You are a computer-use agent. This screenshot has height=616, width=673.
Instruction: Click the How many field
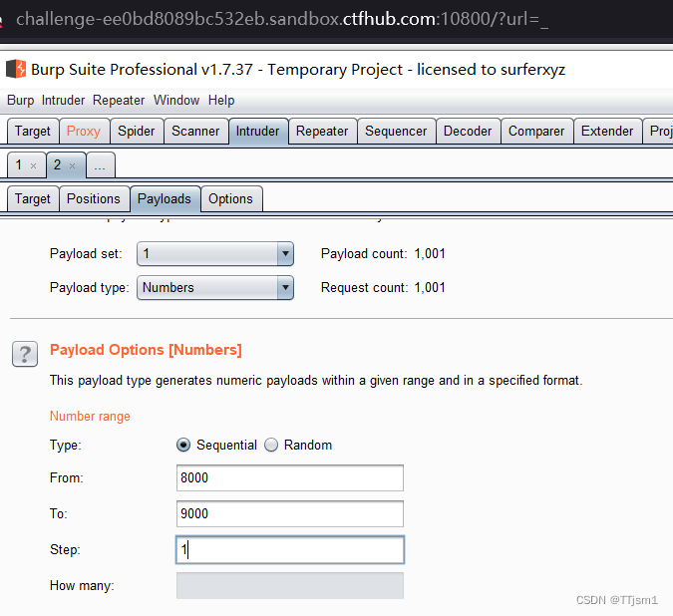pyautogui.click(x=290, y=585)
